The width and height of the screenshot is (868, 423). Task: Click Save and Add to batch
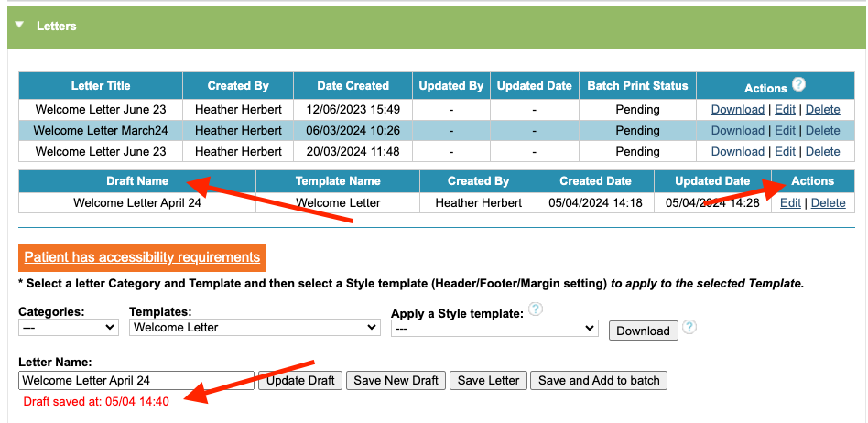599,380
